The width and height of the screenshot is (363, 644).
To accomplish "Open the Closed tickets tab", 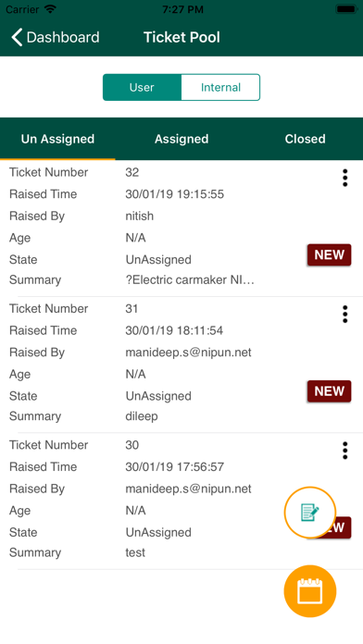I will tap(305, 139).
